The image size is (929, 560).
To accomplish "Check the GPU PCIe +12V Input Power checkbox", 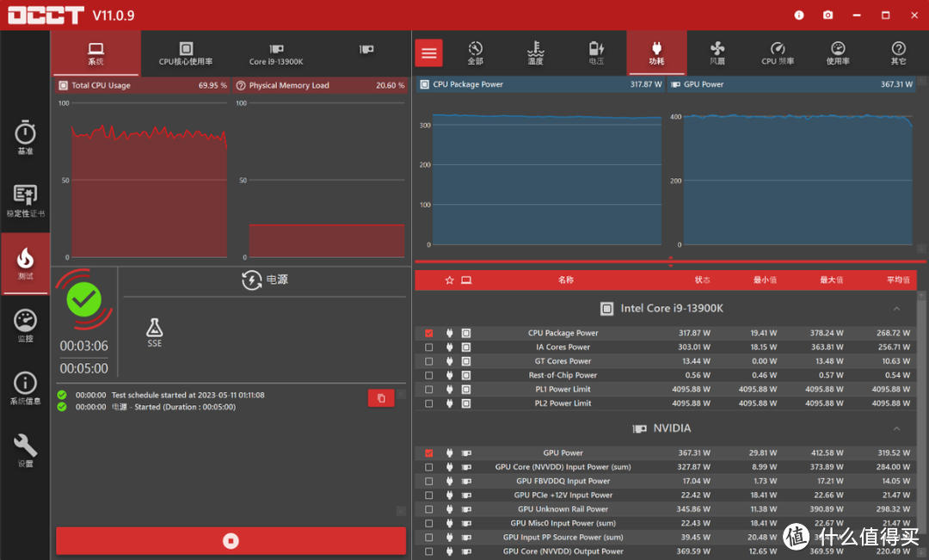I will click(429, 495).
